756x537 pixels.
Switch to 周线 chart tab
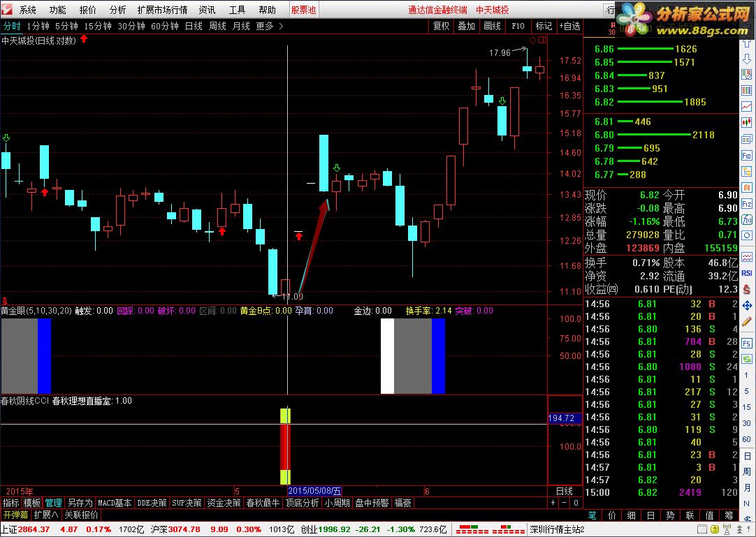(x=217, y=26)
